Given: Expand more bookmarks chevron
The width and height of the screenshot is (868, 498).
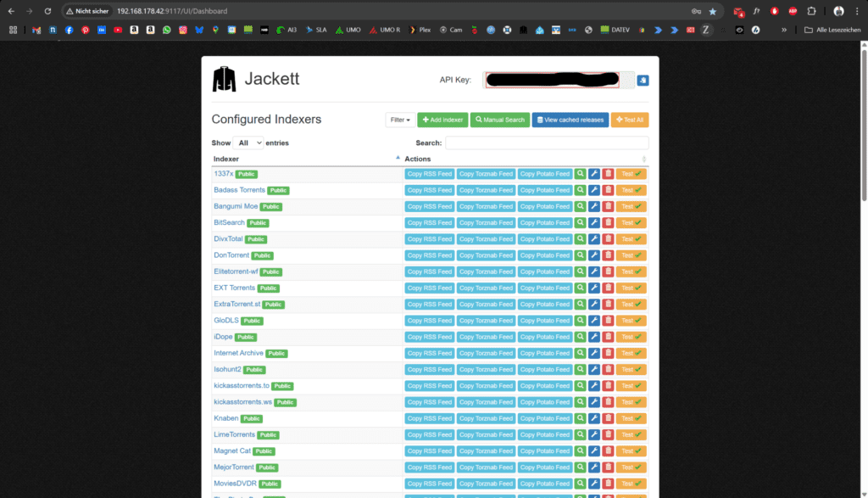Looking at the screenshot, I should pyautogui.click(x=784, y=30).
